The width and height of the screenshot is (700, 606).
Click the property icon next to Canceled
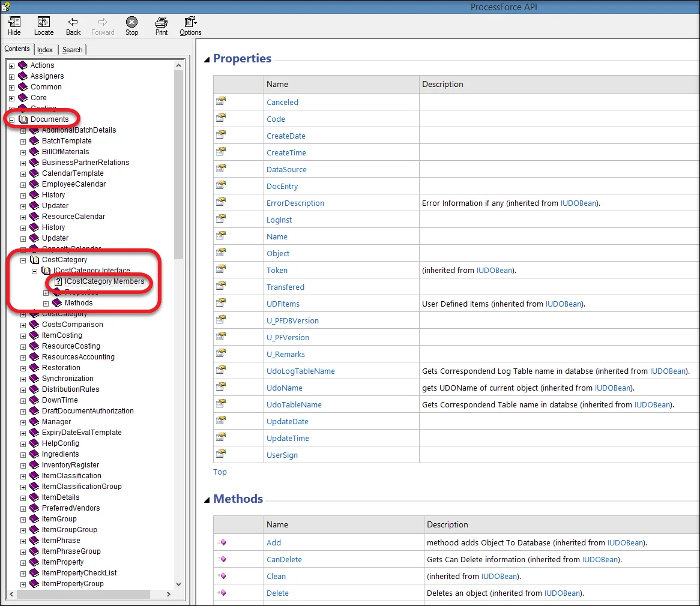221,101
